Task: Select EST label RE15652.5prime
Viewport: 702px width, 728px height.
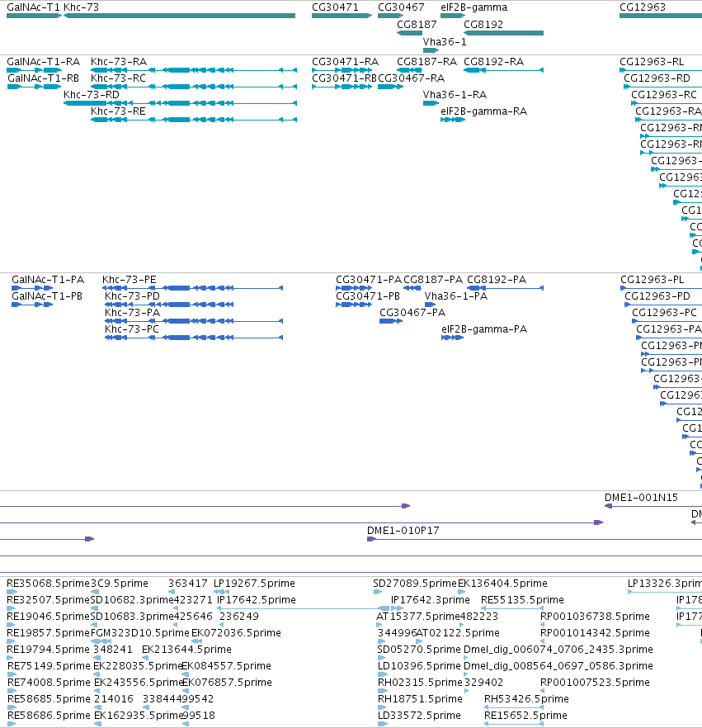Action: pyautogui.click(x=525, y=716)
